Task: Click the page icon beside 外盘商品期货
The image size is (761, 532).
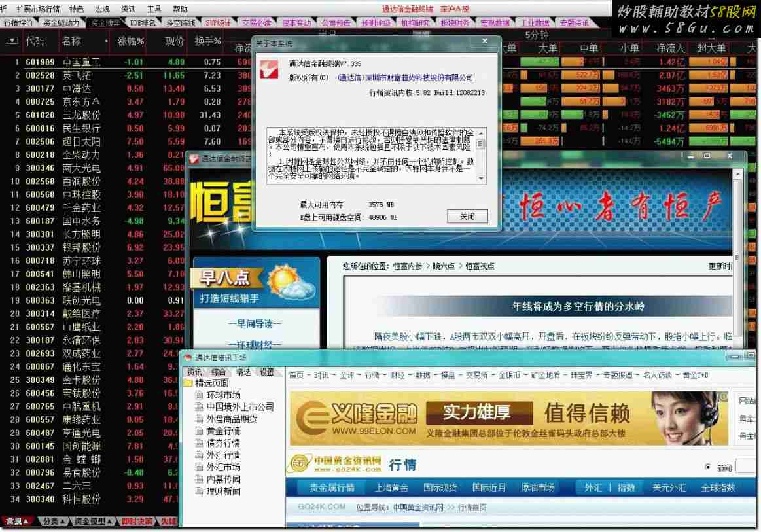Action: point(199,419)
